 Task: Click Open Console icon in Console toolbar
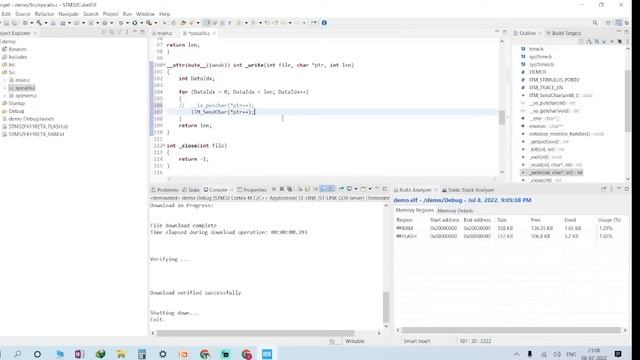pos(363,189)
